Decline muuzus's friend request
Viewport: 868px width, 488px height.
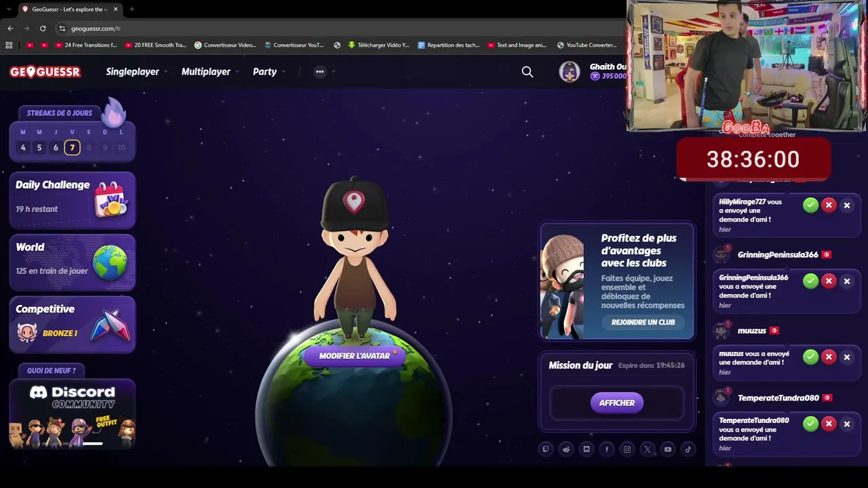tap(829, 357)
